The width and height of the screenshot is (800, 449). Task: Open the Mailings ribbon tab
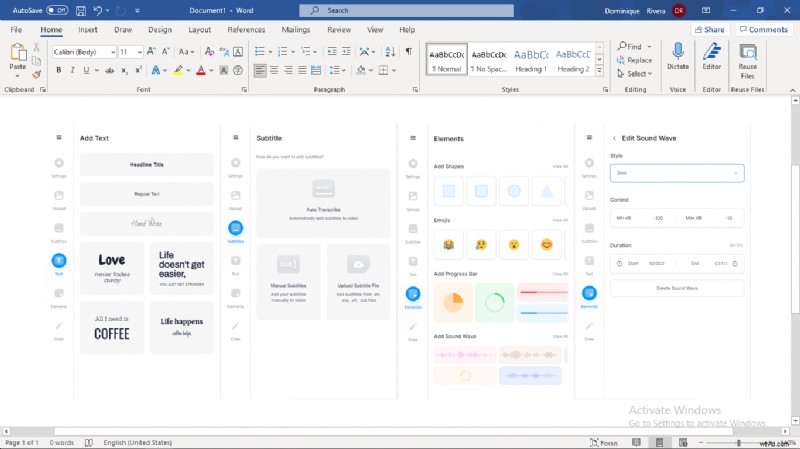(295, 30)
